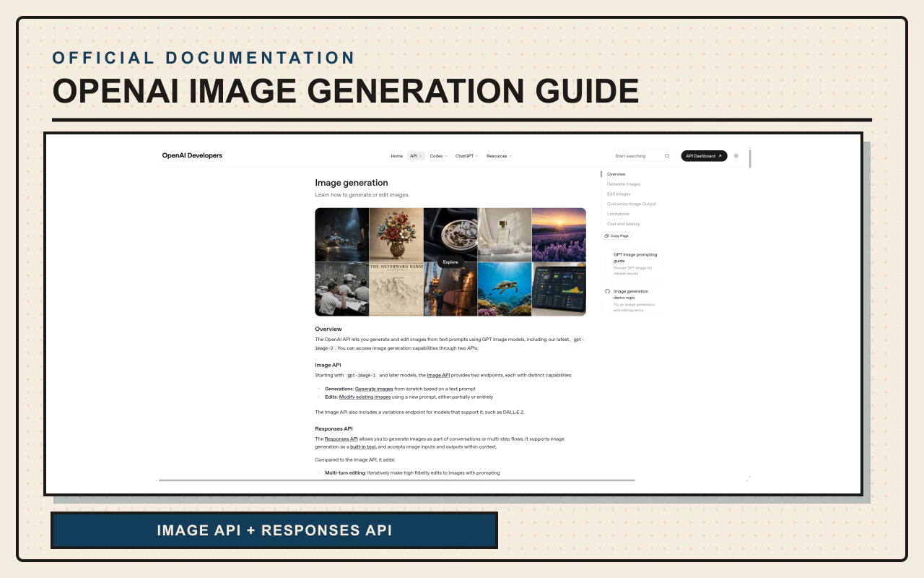Click the gpt-image-1 inline code text
This screenshot has height=578, width=924.
(x=362, y=375)
